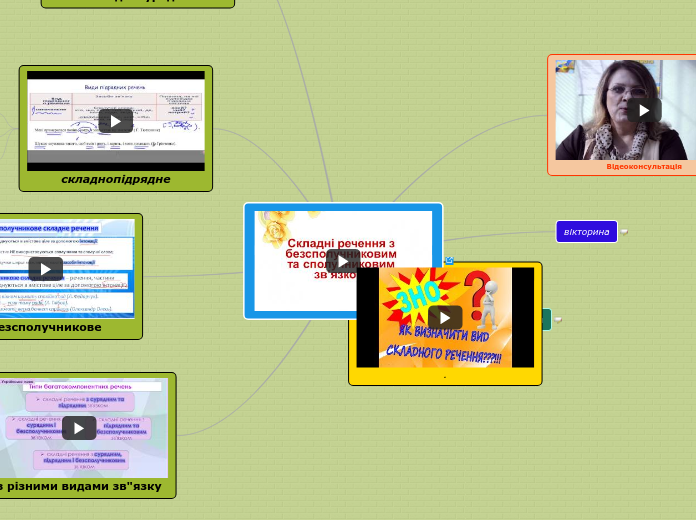696x520 pixels.
Task: Select the Відеоконсультація caption
Action: click(x=644, y=167)
